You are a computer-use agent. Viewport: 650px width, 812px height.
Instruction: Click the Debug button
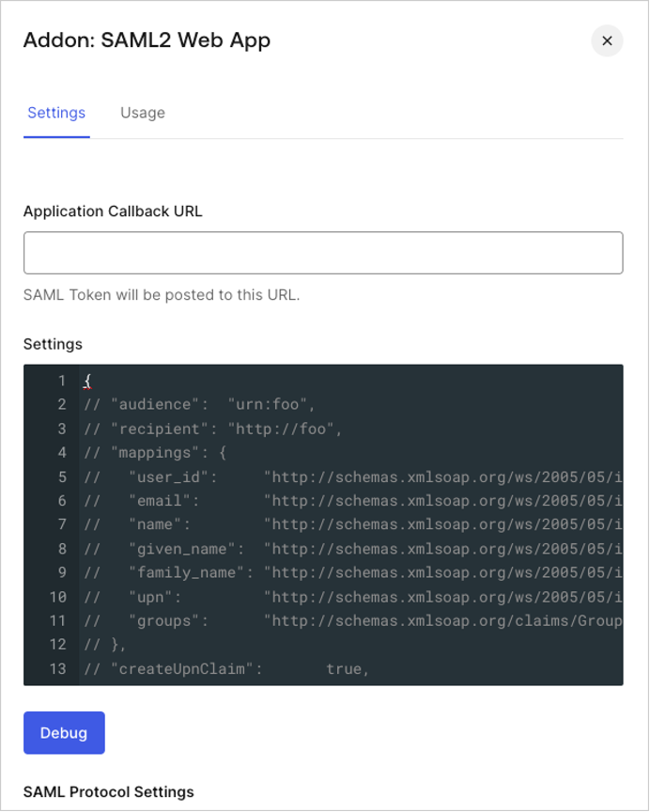click(64, 732)
